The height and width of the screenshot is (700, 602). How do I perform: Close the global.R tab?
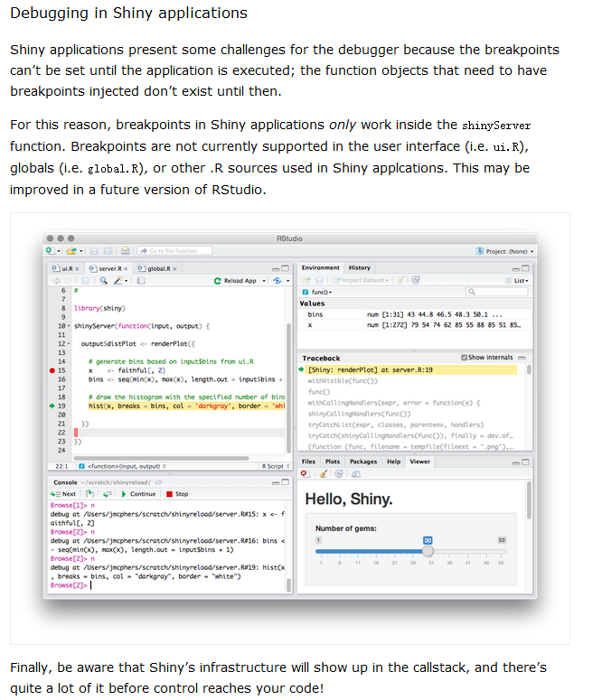click(x=174, y=269)
